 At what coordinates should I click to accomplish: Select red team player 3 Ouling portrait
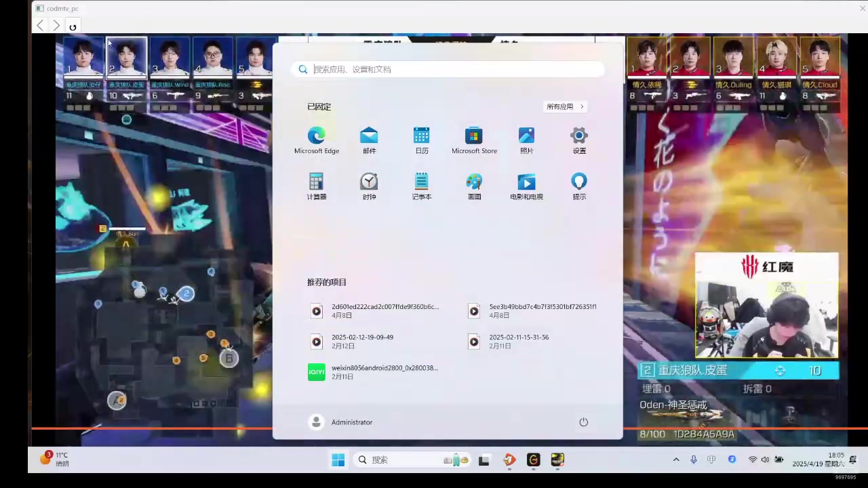tap(733, 58)
